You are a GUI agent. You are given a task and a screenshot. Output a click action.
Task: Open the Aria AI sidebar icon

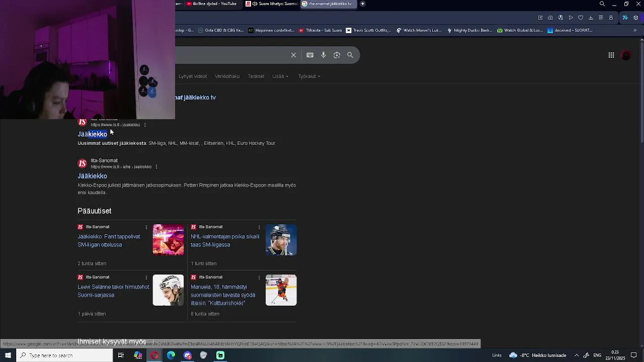625,18
